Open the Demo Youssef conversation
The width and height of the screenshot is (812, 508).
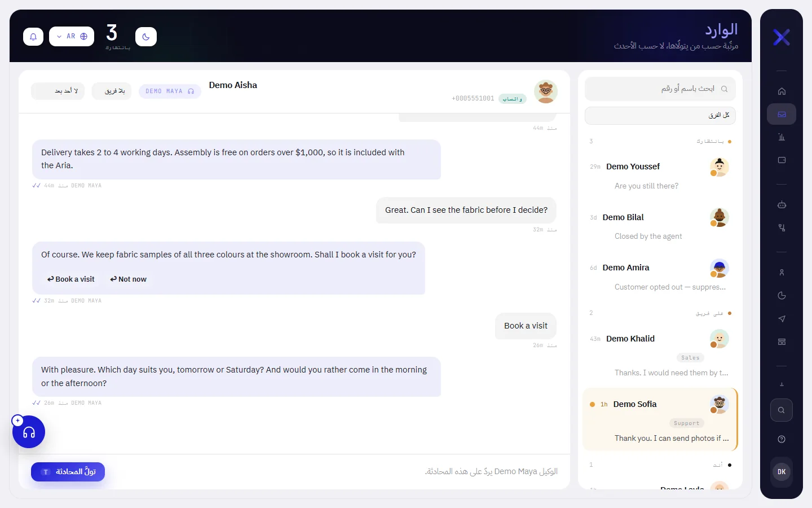point(660,176)
